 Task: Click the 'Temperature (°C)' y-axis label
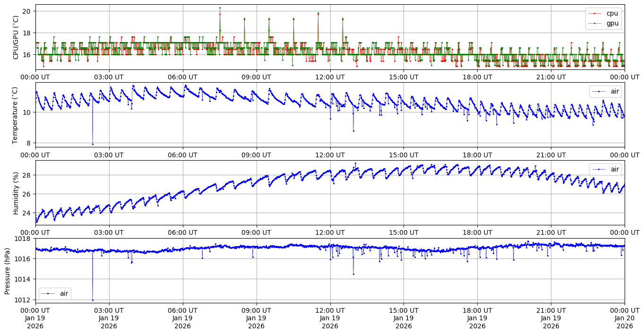tap(16, 115)
